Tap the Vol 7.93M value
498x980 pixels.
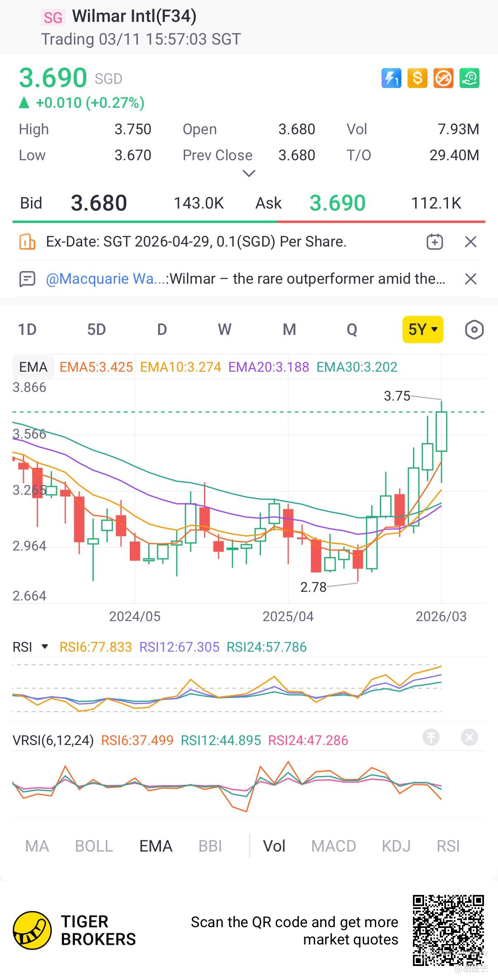click(x=458, y=129)
